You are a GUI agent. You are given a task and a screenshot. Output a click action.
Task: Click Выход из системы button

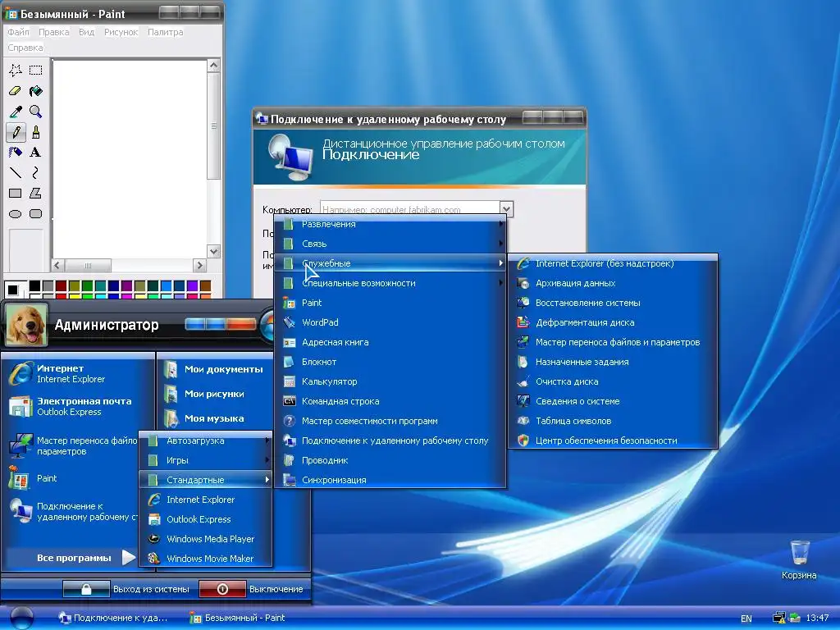(x=126, y=589)
